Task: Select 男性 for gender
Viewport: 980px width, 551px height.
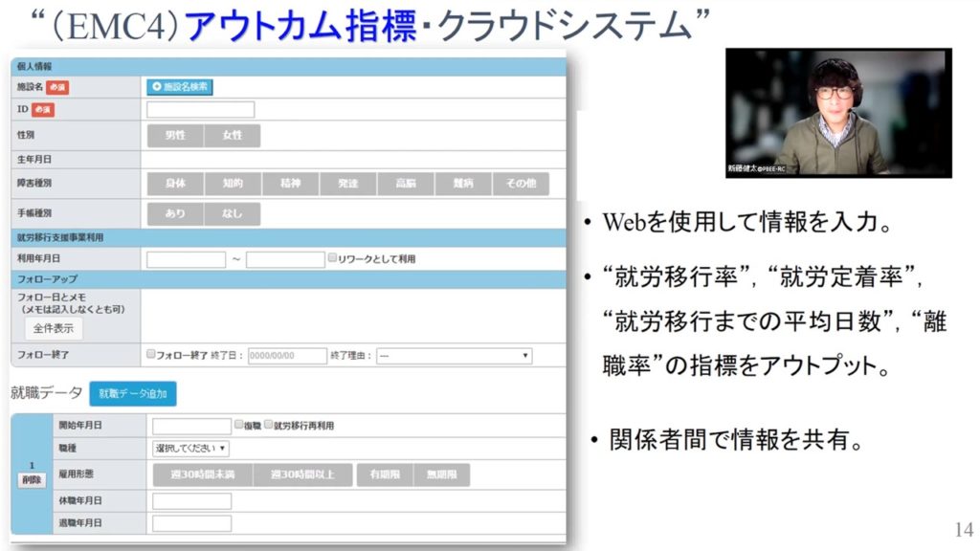Action: tap(175, 136)
